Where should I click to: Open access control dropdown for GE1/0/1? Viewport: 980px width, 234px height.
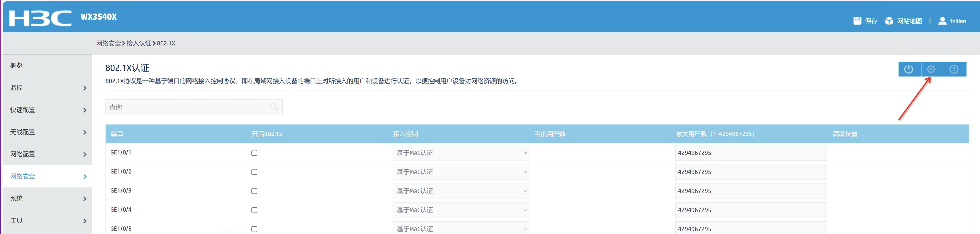point(461,153)
